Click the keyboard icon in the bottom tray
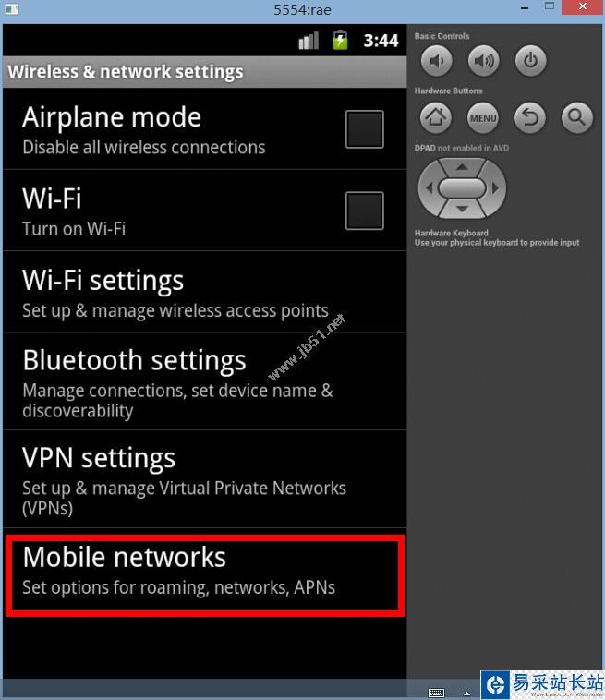605x700 pixels. [436, 693]
